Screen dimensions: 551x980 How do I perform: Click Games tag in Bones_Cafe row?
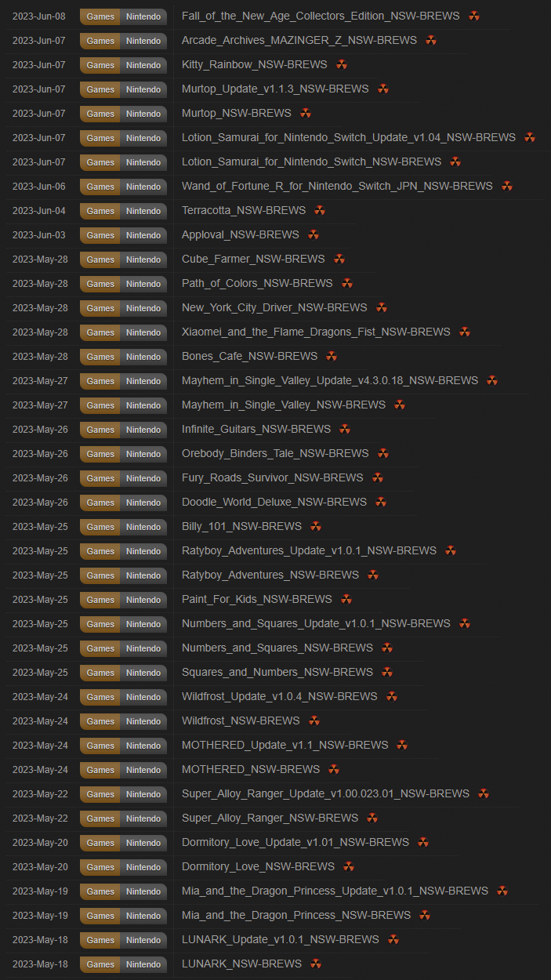pyautogui.click(x=100, y=357)
